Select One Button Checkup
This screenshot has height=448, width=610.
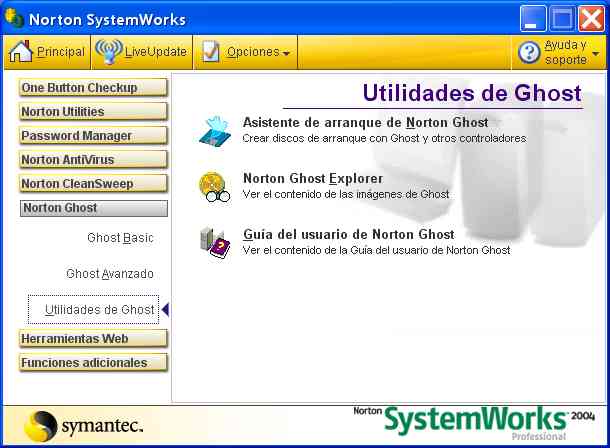[x=93, y=88]
